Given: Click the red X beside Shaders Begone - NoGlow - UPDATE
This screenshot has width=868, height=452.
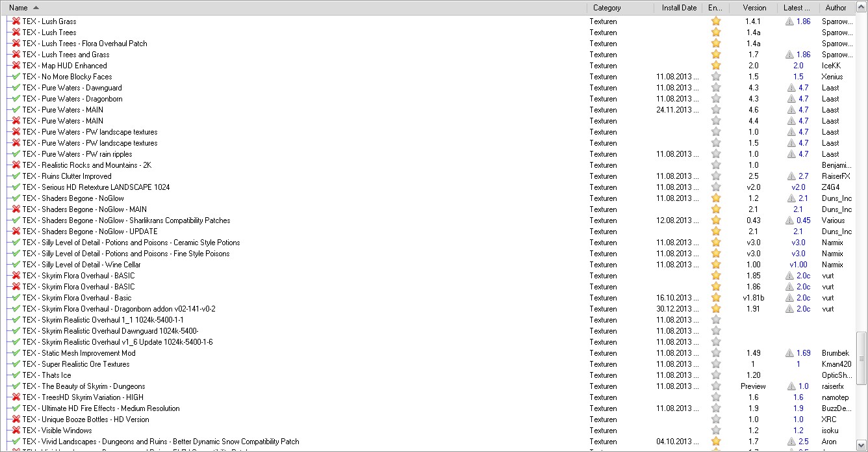Looking at the screenshot, I should point(16,232).
